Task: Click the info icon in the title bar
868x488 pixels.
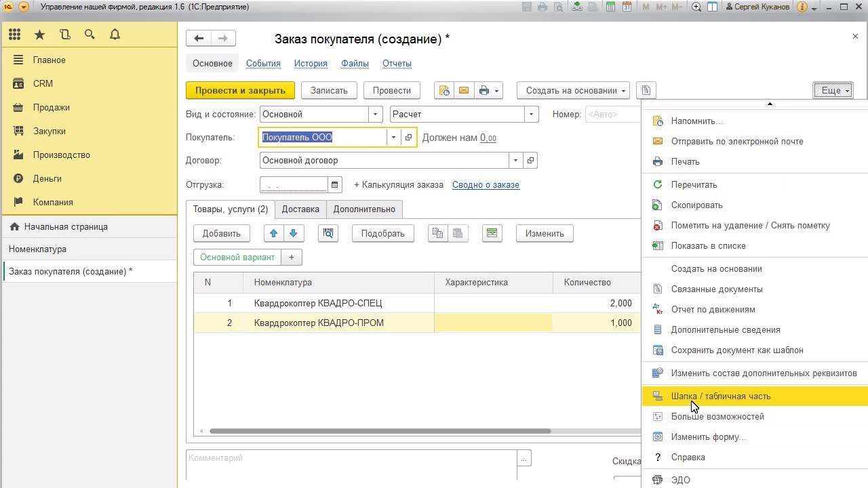Action: coord(802,7)
